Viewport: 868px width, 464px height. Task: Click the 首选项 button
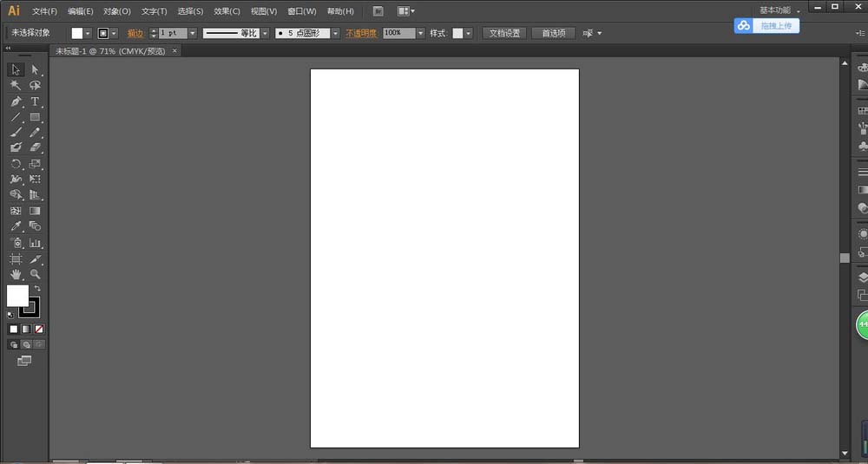pos(553,33)
